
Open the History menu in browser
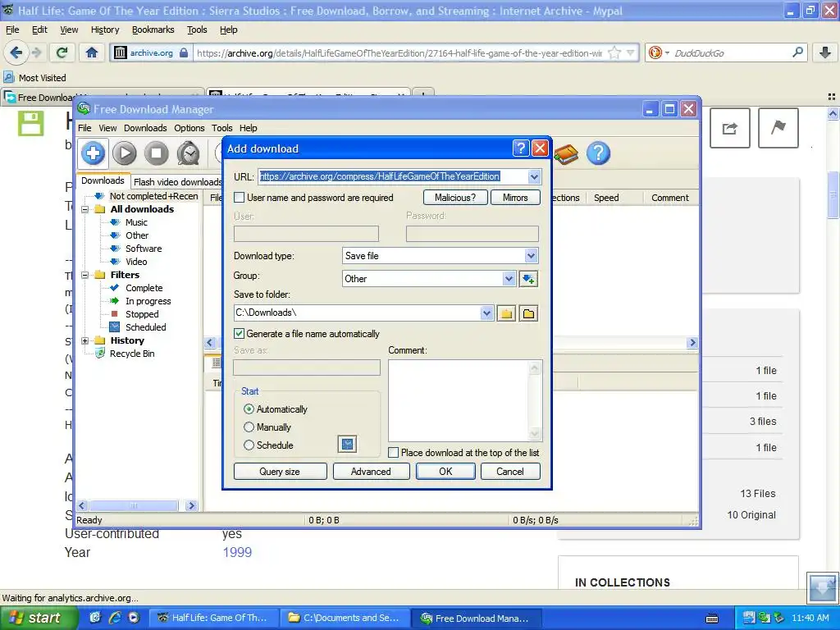pos(105,30)
